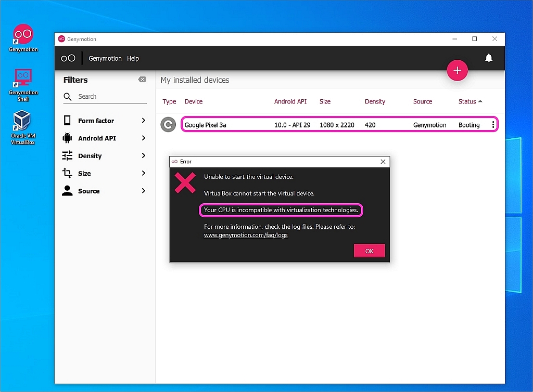The width and height of the screenshot is (533, 392).
Task: Expand the Form factor filter
Action: tap(144, 121)
